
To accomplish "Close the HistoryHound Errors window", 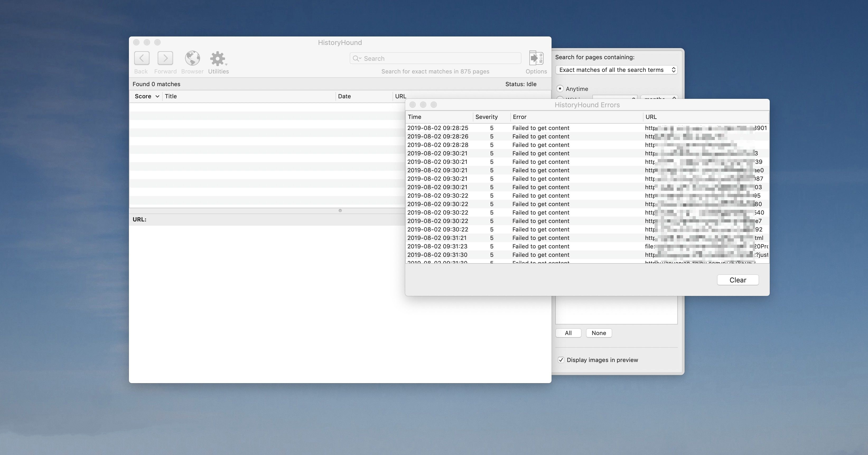I will pyautogui.click(x=412, y=105).
